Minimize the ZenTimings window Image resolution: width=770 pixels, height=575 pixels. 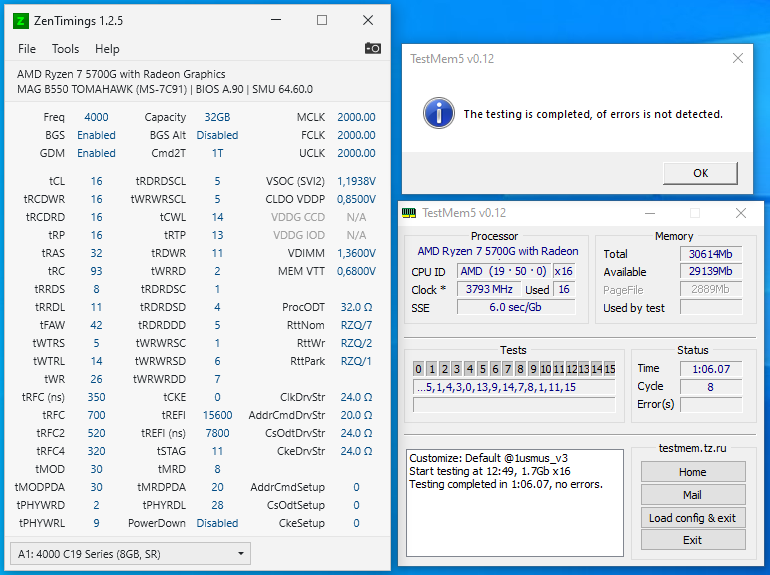point(276,20)
